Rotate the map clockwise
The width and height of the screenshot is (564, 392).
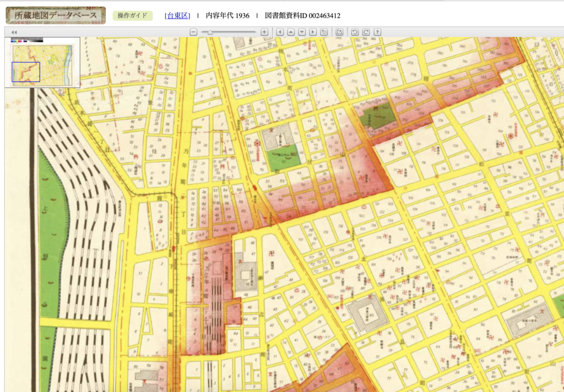tap(366, 32)
